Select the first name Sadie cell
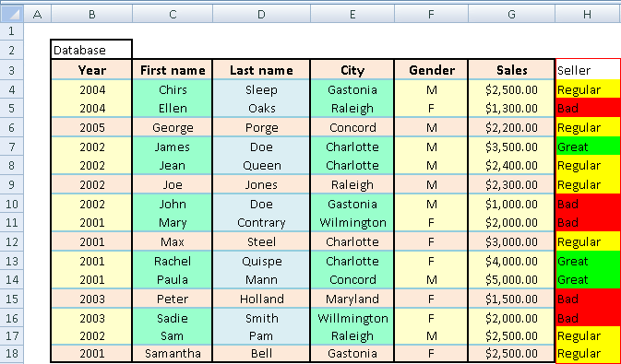621x364 pixels. coord(173,318)
